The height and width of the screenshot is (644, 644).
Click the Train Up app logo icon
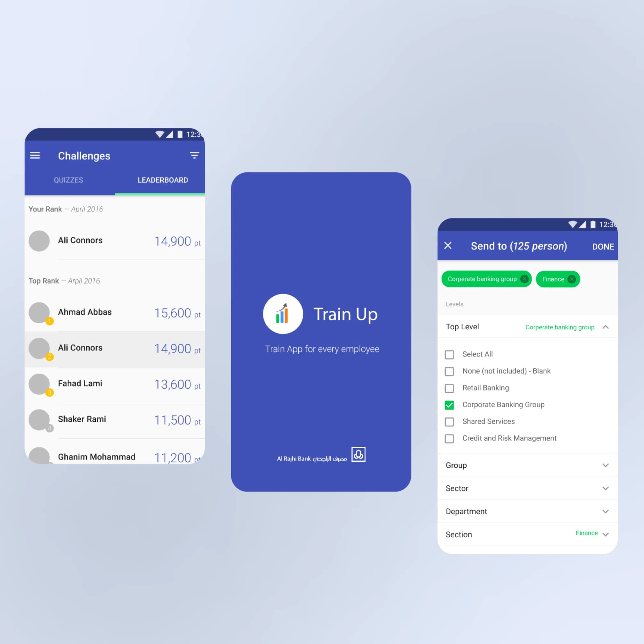click(282, 313)
